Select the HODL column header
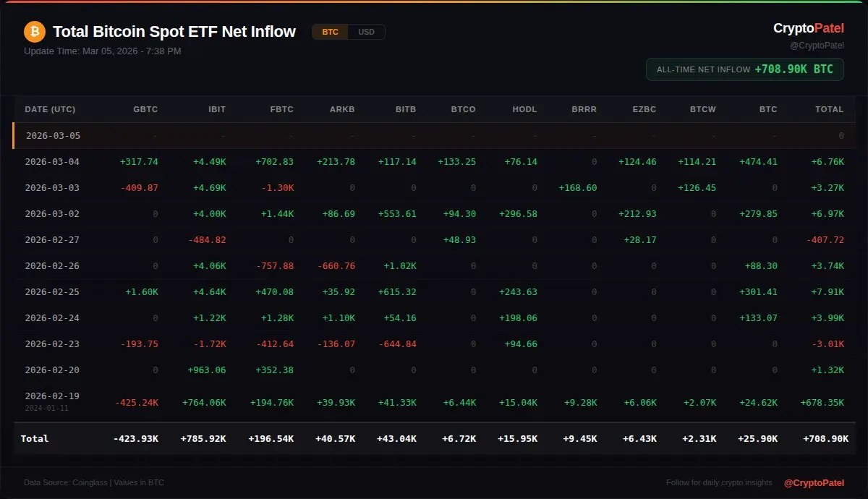868x499 pixels. tap(524, 109)
